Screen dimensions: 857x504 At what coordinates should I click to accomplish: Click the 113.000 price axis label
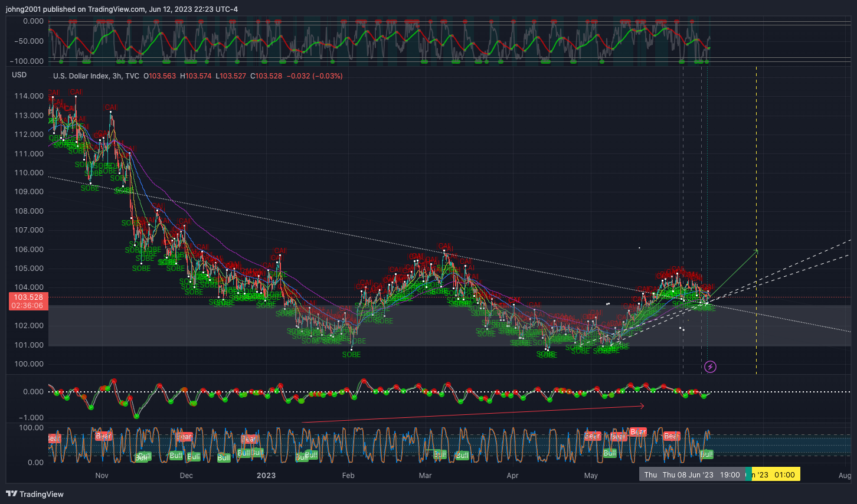point(29,116)
